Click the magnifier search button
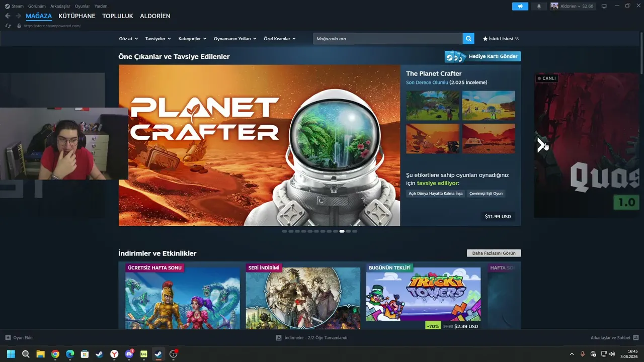This screenshot has height=362, width=644. [468, 39]
